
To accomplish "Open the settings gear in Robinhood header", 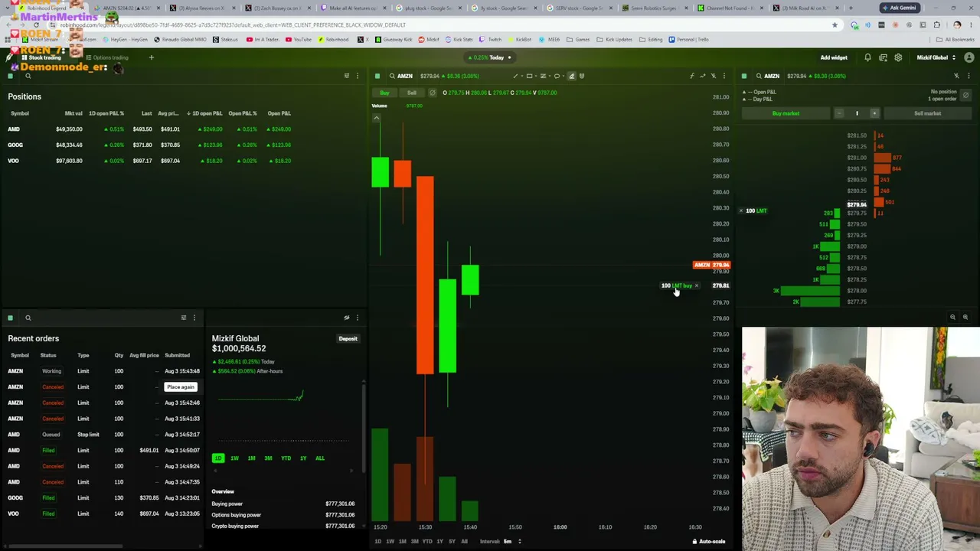I will tap(898, 57).
